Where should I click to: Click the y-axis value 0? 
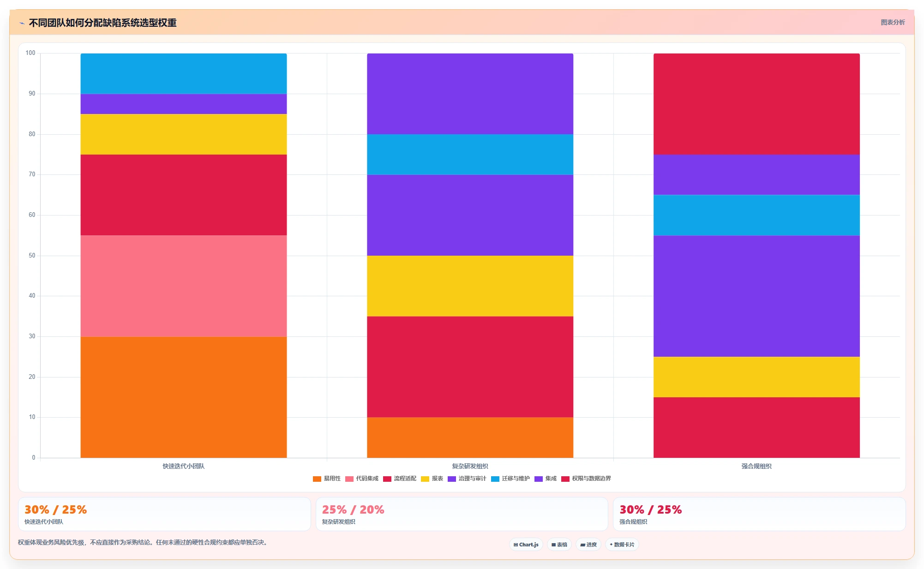pyautogui.click(x=34, y=457)
